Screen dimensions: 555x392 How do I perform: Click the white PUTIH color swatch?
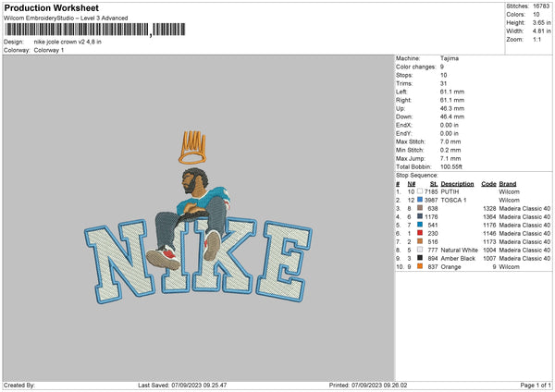[420, 191]
